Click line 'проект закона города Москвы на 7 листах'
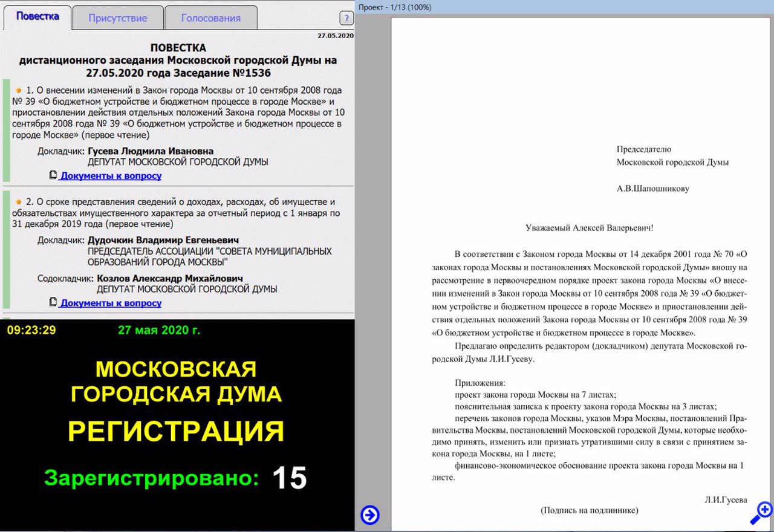 (x=535, y=394)
